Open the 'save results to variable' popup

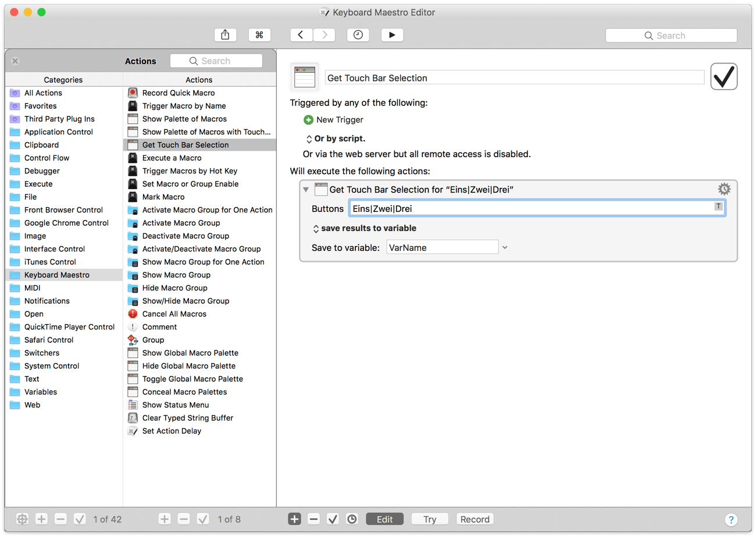[365, 228]
